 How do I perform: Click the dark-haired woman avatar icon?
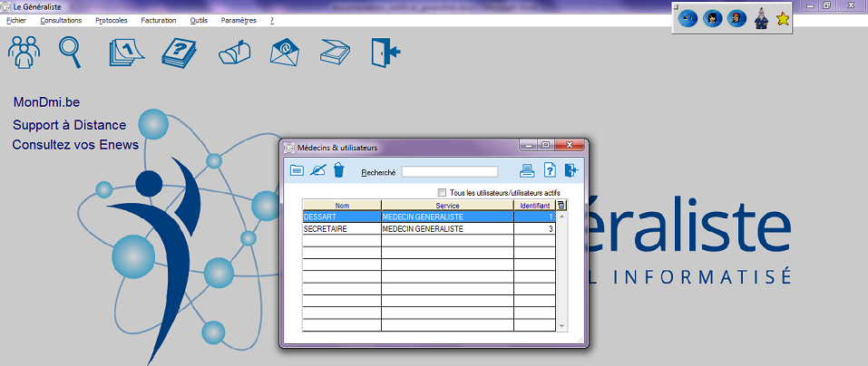tap(712, 19)
